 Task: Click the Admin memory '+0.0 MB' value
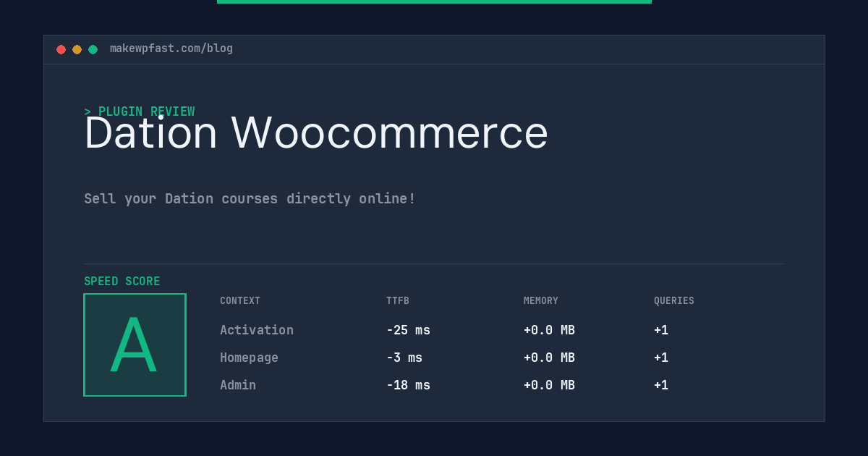coord(549,385)
